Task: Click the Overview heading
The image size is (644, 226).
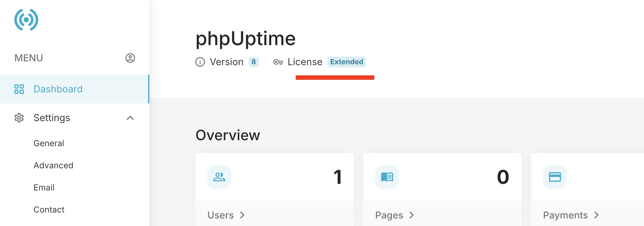Action: click(x=228, y=135)
